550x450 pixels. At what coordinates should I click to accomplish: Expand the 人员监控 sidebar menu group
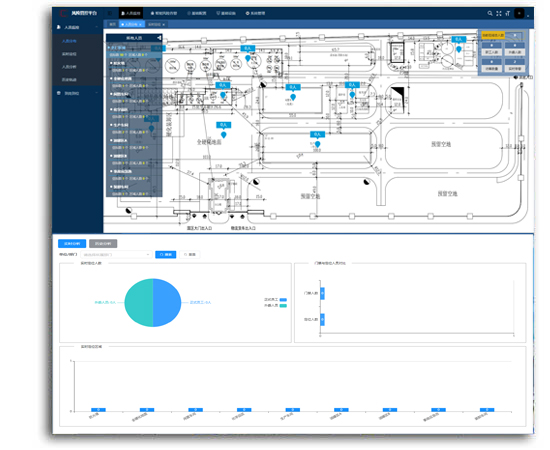point(78,27)
